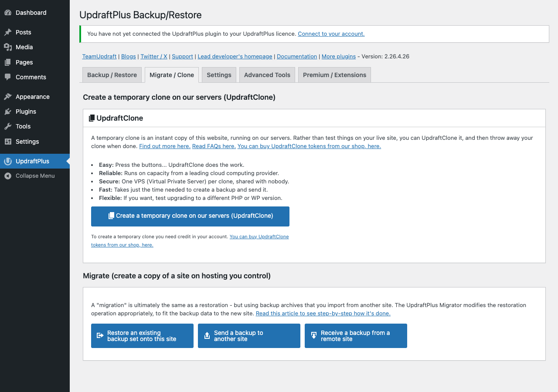This screenshot has height=392, width=558.
Task: Open the Backup / Restore tab
Action: click(x=112, y=75)
